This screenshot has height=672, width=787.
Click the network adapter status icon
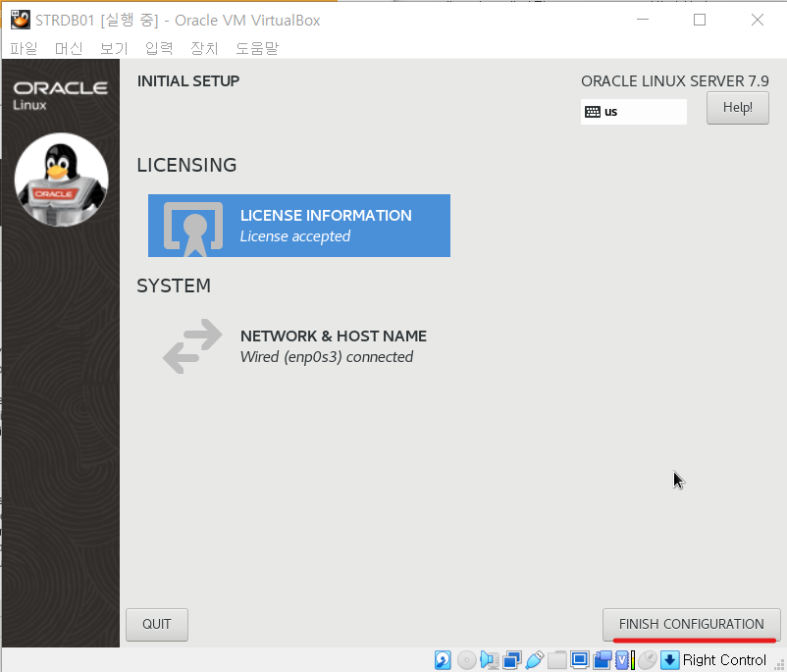(x=512, y=660)
